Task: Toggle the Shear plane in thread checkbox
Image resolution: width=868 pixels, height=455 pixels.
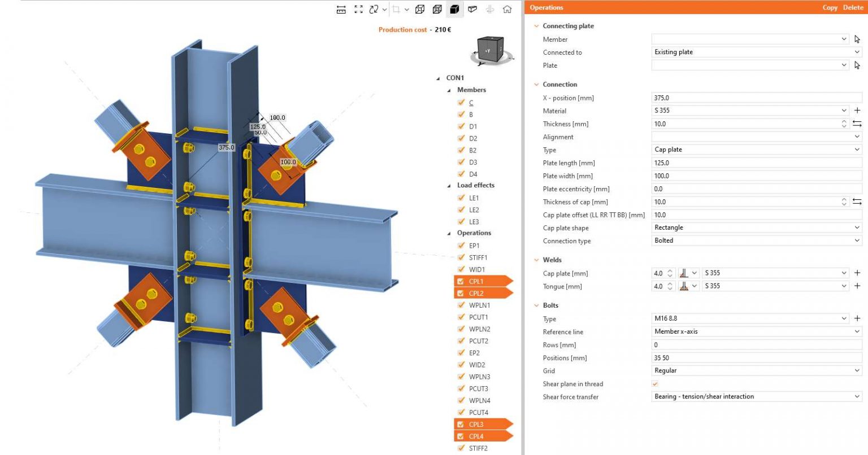Action: coord(655,384)
